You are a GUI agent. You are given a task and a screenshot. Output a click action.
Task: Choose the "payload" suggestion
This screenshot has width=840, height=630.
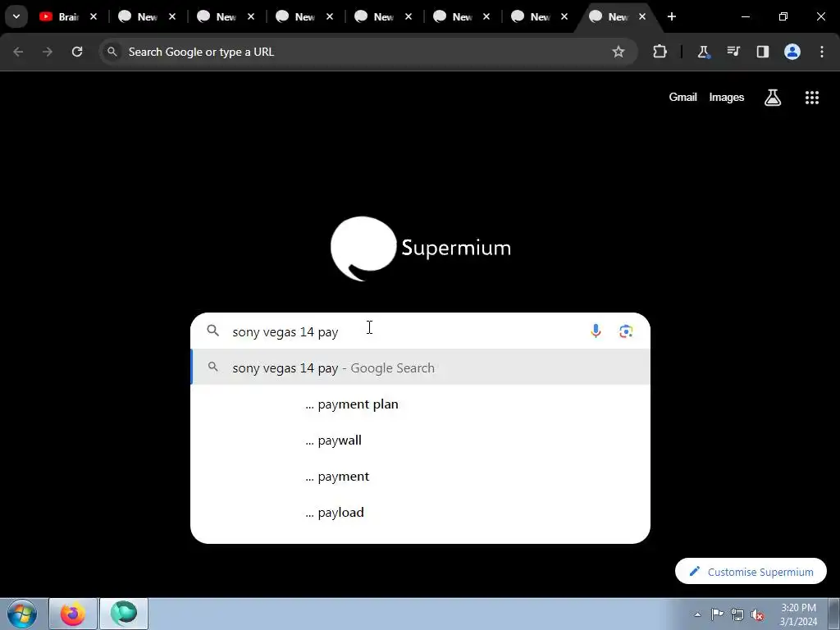pyautogui.click(x=421, y=512)
